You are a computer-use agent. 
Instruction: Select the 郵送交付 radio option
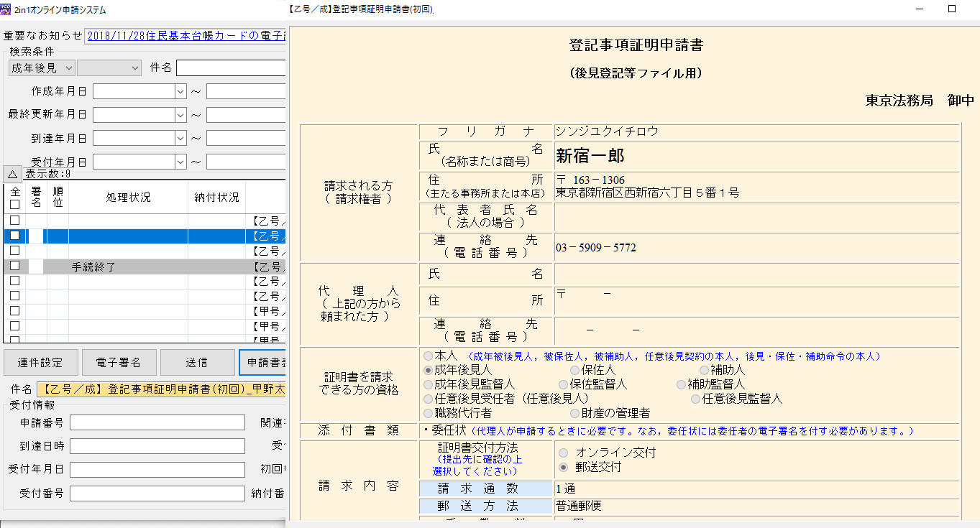tap(563, 467)
